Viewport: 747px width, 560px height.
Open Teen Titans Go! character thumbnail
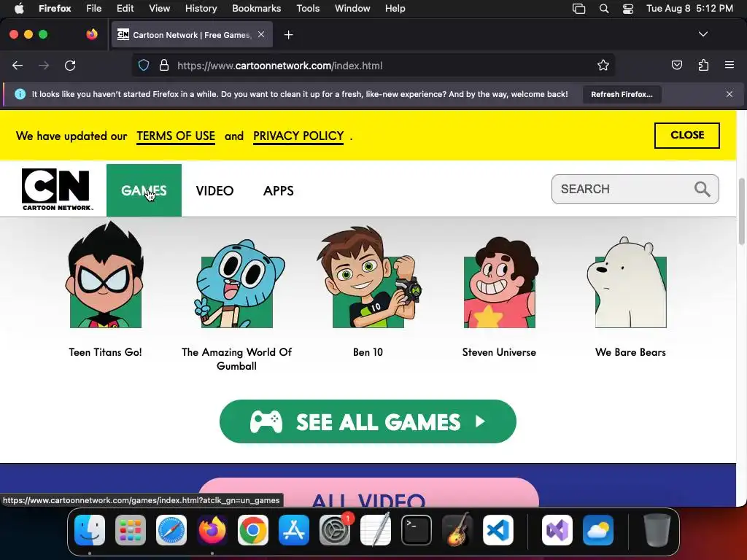pos(105,275)
